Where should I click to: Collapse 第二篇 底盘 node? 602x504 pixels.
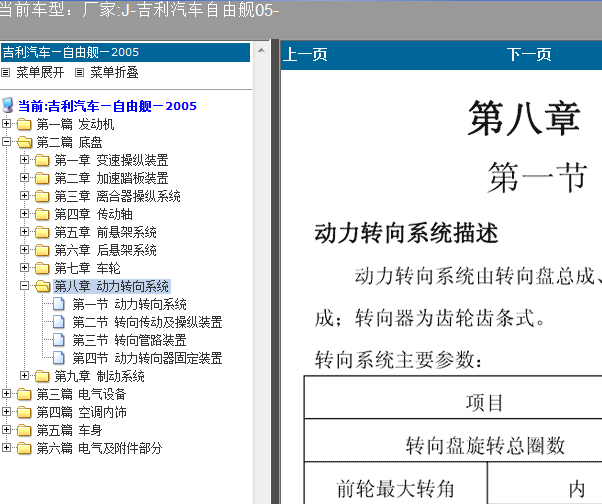(x=6, y=142)
